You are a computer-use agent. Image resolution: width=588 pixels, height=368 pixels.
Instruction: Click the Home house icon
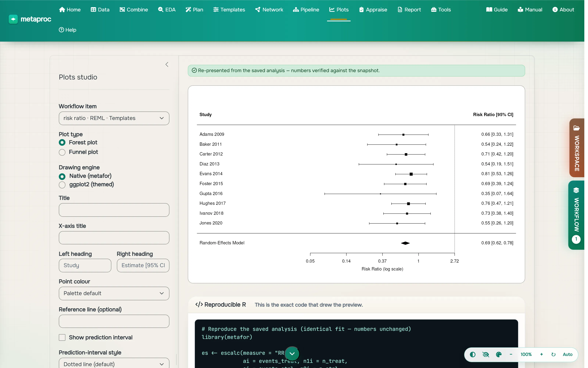[x=62, y=10]
